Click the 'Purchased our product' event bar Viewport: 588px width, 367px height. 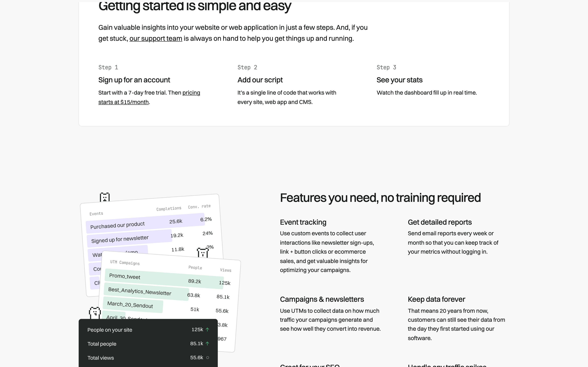[145, 223]
